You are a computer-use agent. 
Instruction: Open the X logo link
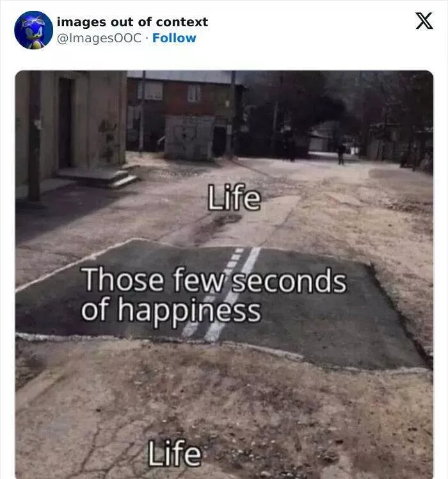click(x=424, y=20)
